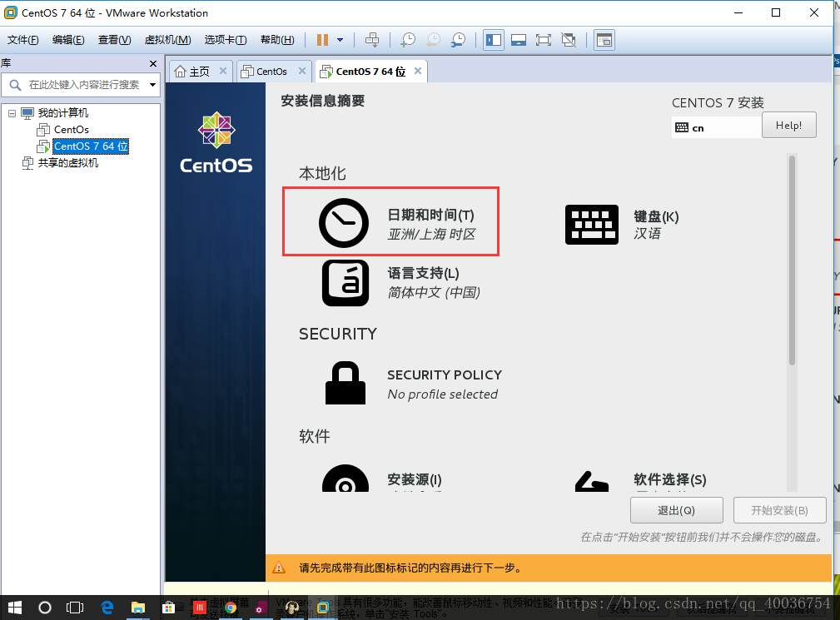This screenshot has height=620, width=840.
Task: Click the installer summary vertical scrollbar
Action: (x=792, y=260)
